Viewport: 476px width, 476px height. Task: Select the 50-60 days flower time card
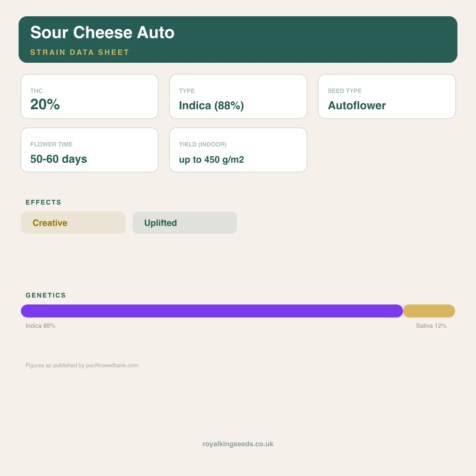pos(90,150)
